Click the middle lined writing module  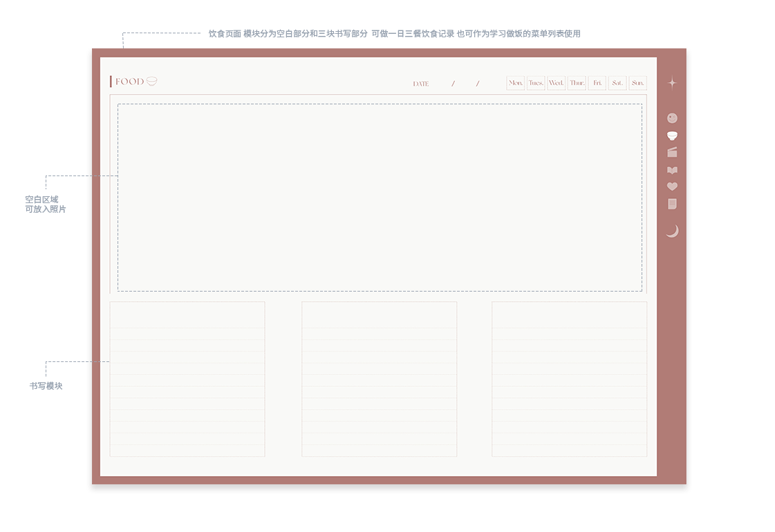[379, 379]
